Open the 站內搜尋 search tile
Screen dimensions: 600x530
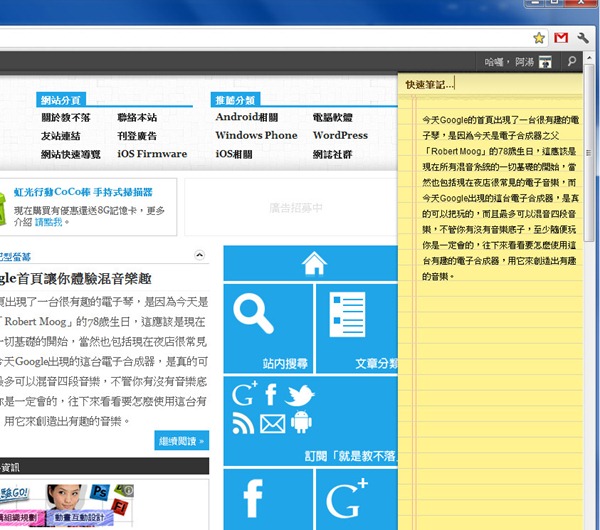click(267, 328)
